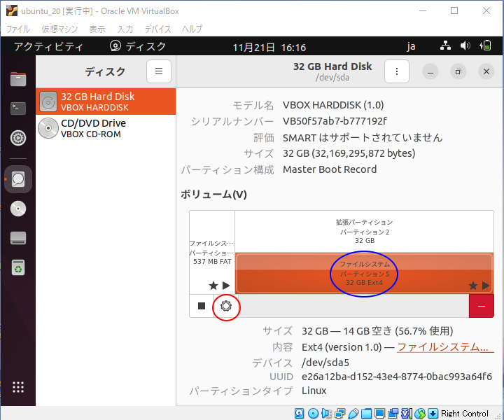Click VirtualBox optical disk status icon
The height and width of the screenshot is (420, 504).
[313, 413]
